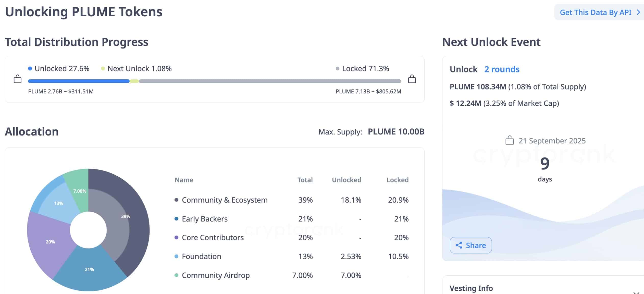Toggle Early Backers via its legend dot
644x294 pixels.
tap(176, 219)
